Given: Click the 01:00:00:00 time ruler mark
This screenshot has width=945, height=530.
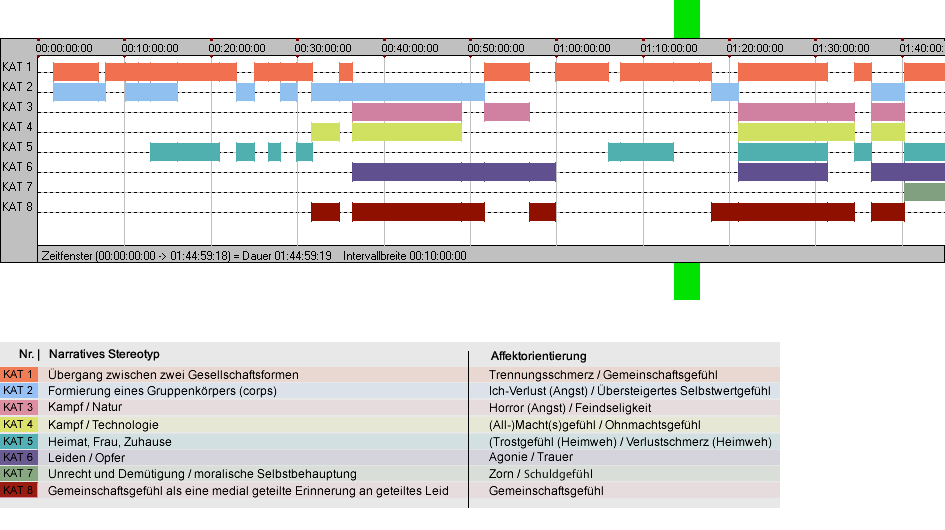Looking at the screenshot, I should click(x=582, y=48).
